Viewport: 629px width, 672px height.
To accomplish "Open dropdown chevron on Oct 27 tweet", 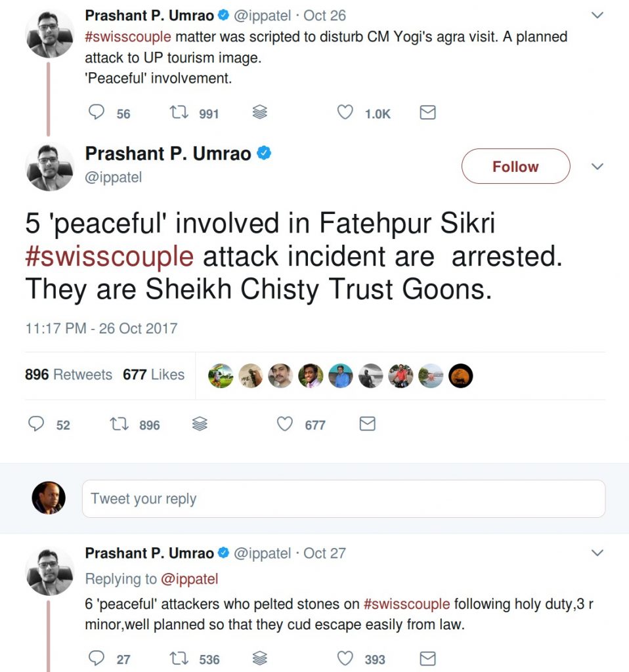I will click(x=597, y=553).
